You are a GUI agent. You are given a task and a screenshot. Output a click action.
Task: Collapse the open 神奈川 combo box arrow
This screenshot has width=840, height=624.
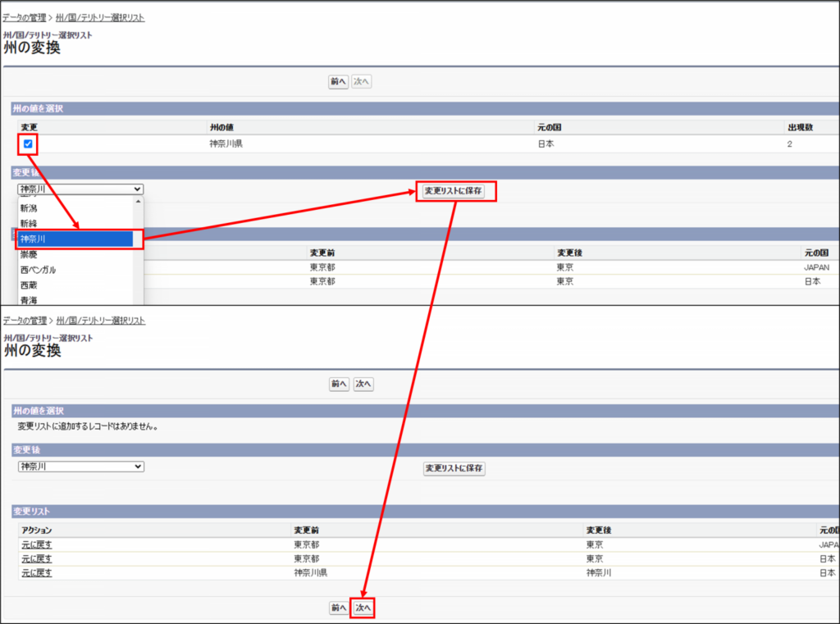[137, 189]
